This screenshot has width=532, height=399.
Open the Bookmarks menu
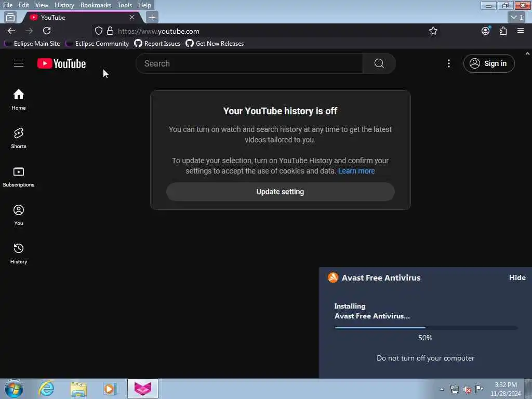click(96, 5)
